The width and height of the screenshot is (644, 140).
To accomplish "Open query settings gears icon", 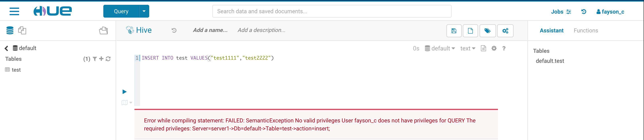I will 505,31.
